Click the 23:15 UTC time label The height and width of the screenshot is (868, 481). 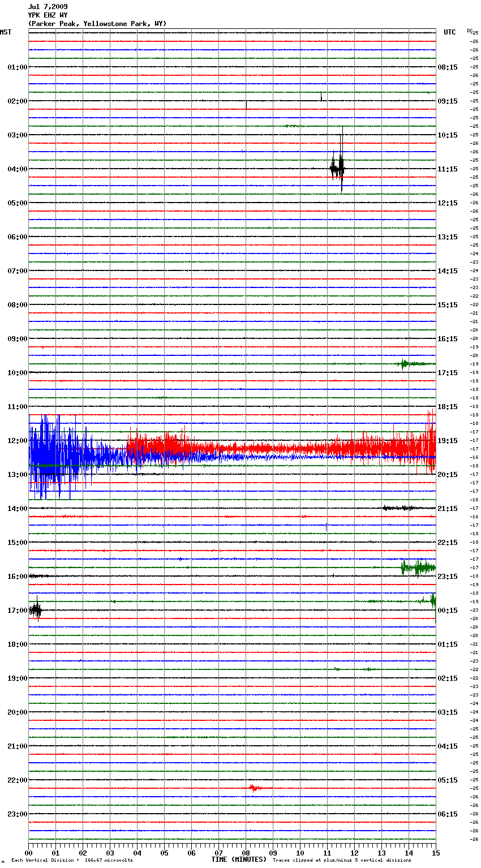pyautogui.click(x=448, y=577)
